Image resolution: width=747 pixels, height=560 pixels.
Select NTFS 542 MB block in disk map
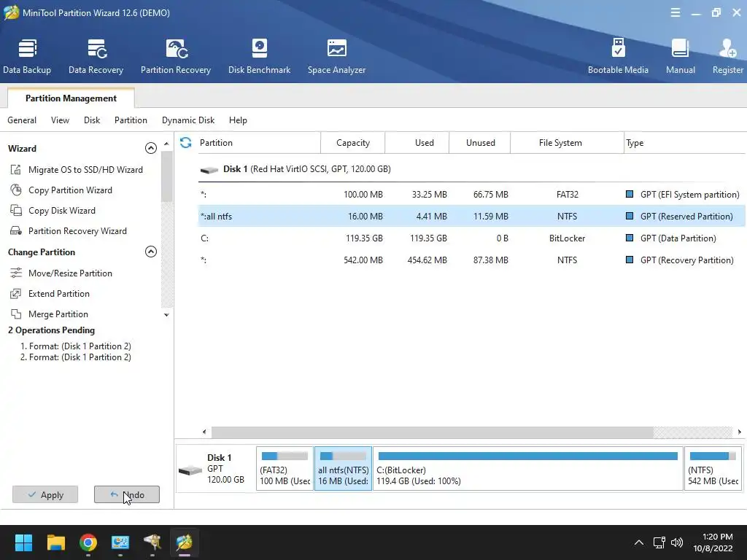(713, 469)
